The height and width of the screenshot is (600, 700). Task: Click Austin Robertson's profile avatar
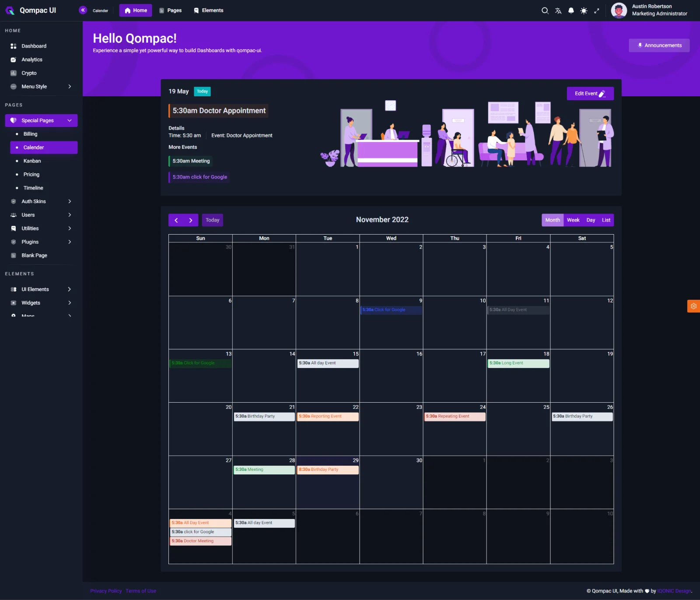(619, 11)
